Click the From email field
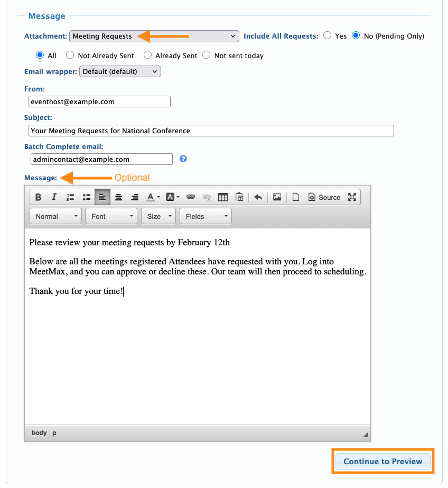The height and width of the screenshot is (488, 448). [x=99, y=102]
